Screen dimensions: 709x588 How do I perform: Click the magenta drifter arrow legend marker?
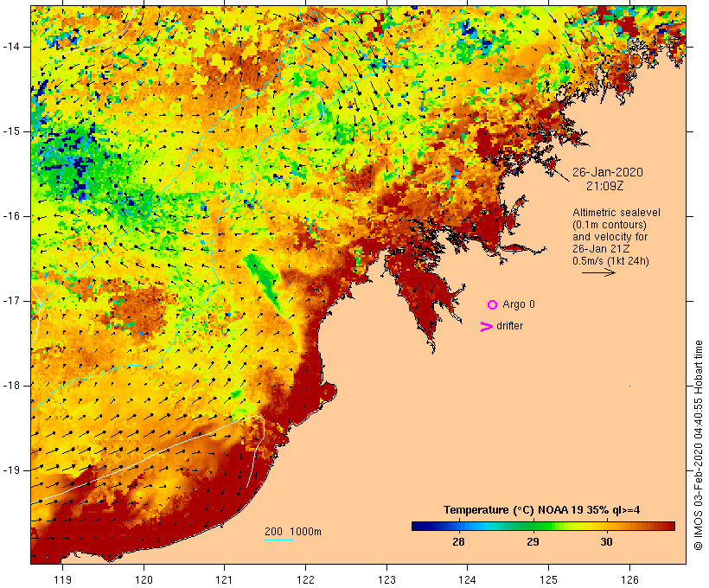click(x=487, y=327)
